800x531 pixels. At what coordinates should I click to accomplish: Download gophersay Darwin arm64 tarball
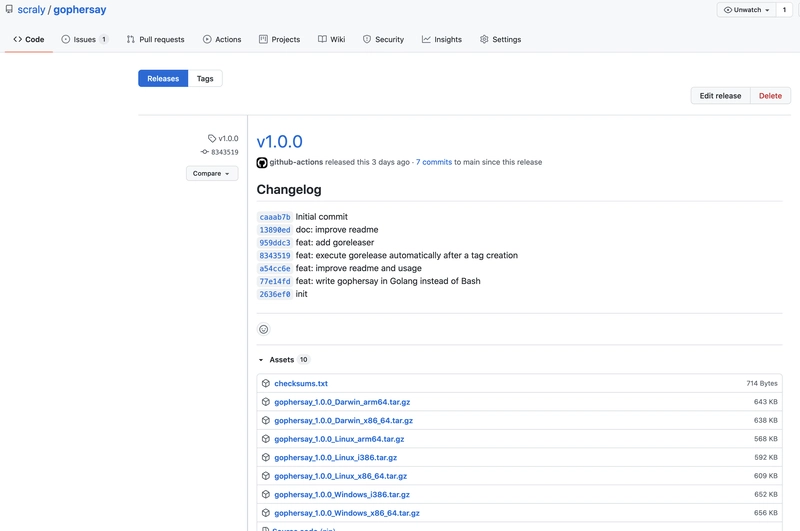(x=342, y=402)
